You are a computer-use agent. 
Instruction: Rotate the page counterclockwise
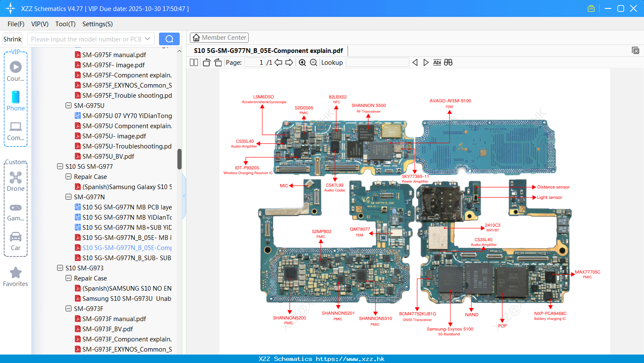click(x=206, y=63)
